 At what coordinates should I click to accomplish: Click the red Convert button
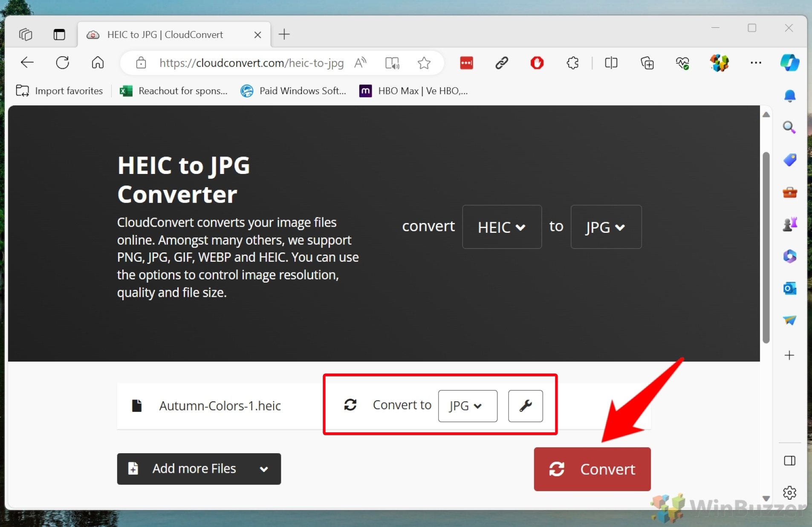592,469
